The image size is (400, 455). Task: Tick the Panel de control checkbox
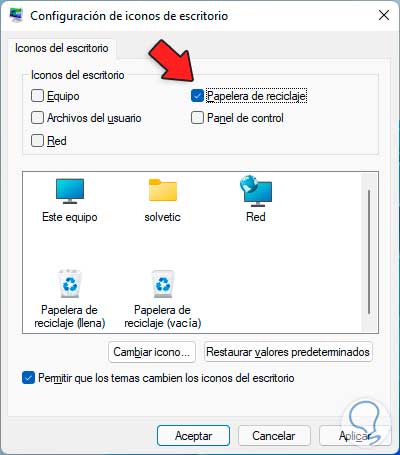(197, 118)
